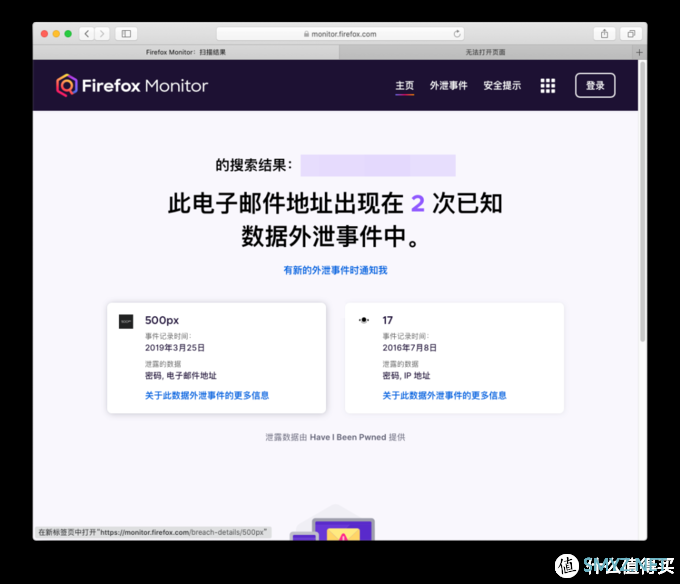Click the monitor.firefox.com address bar
Screen dimensions: 680x584
(x=340, y=34)
